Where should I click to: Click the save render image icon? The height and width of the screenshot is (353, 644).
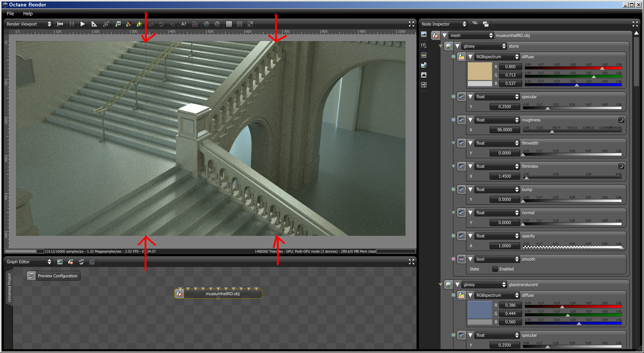point(118,24)
